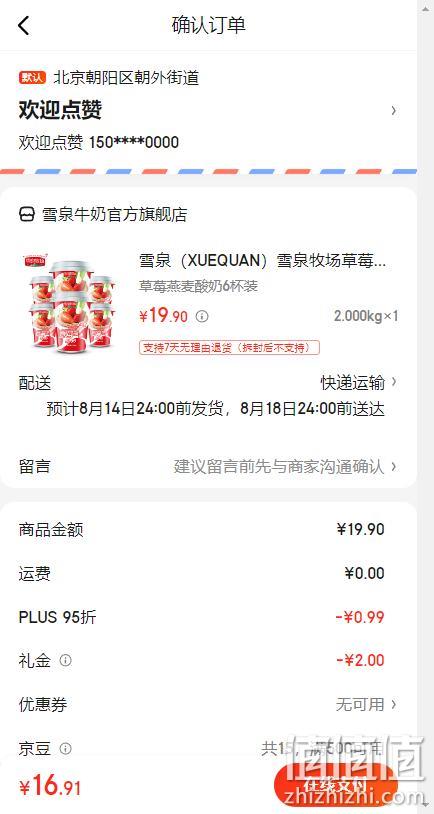Show 京豆 info via its circle icon
This screenshot has width=434, height=814.
[65, 749]
